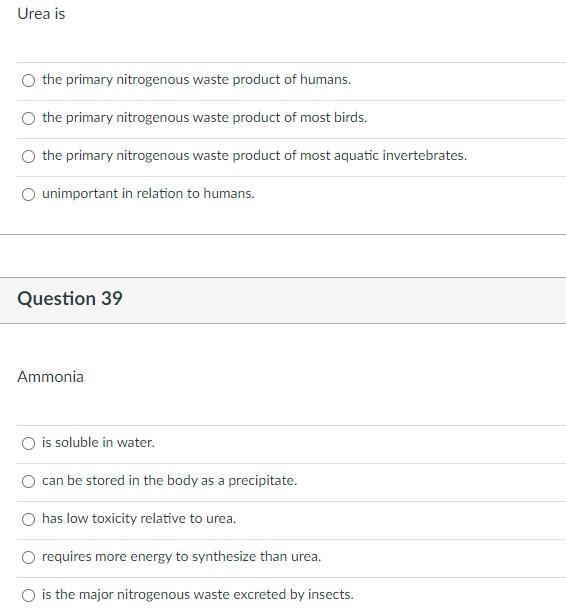Click the 'Urea is' question text
This screenshot has width=566, height=612.
click(x=41, y=14)
